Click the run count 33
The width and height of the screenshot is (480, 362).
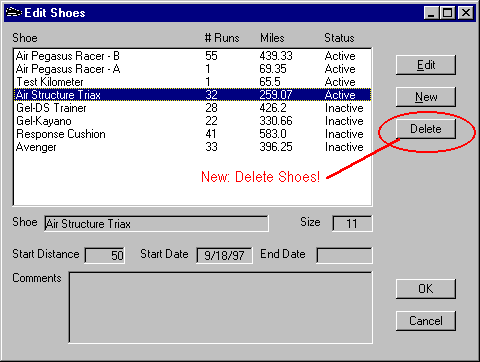pyautogui.click(x=211, y=147)
